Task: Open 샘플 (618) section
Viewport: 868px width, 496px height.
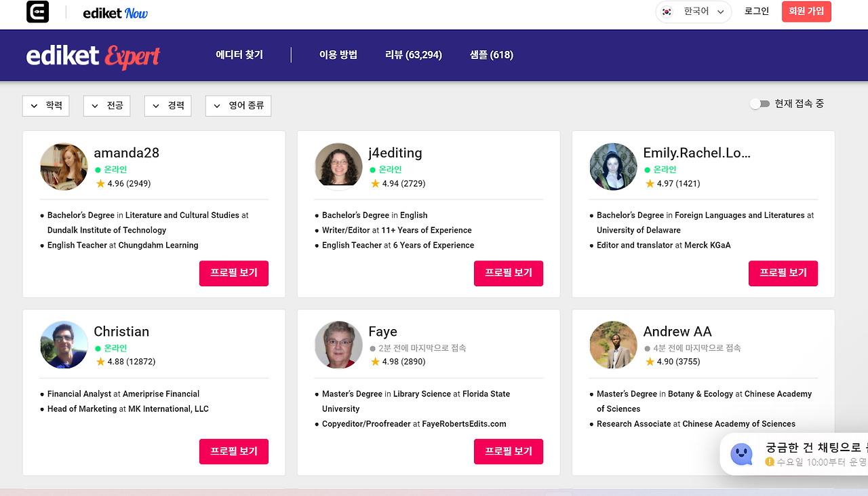Action: (x=491, y=55)
